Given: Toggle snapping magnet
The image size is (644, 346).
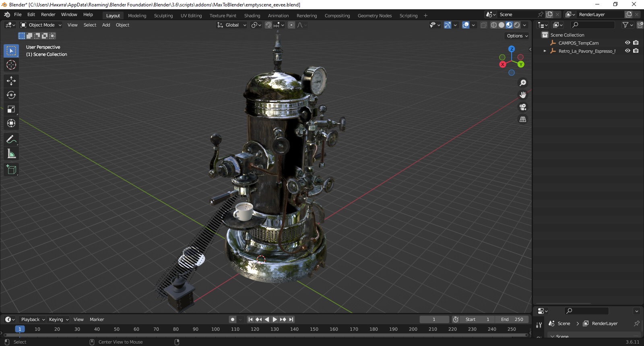Looking at the screenshot, I should (x=268, y=25).
